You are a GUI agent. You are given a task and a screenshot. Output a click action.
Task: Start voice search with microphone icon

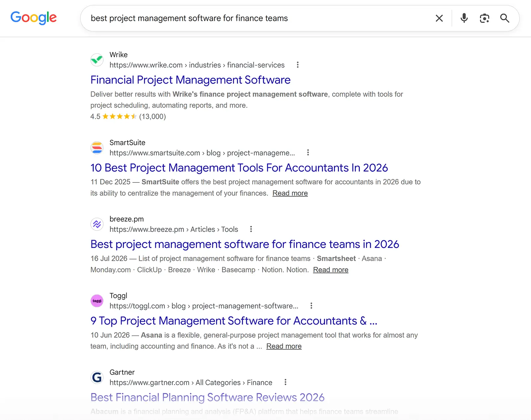click(x=464, y=18)
